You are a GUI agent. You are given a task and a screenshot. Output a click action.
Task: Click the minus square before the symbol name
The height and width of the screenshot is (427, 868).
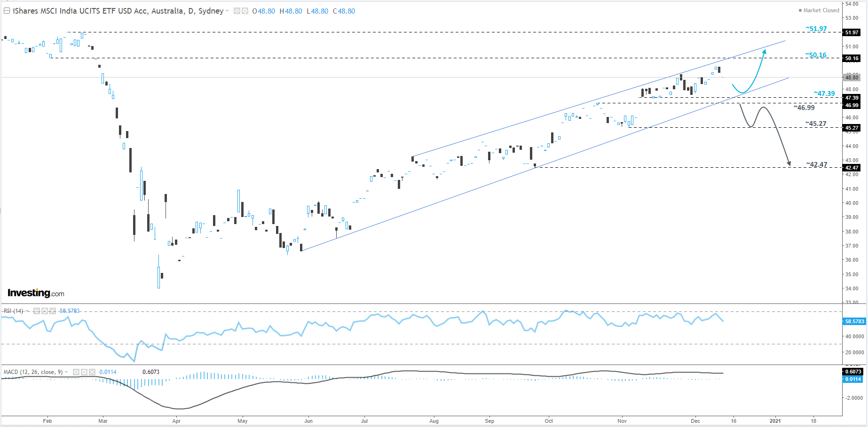(6, 10)
